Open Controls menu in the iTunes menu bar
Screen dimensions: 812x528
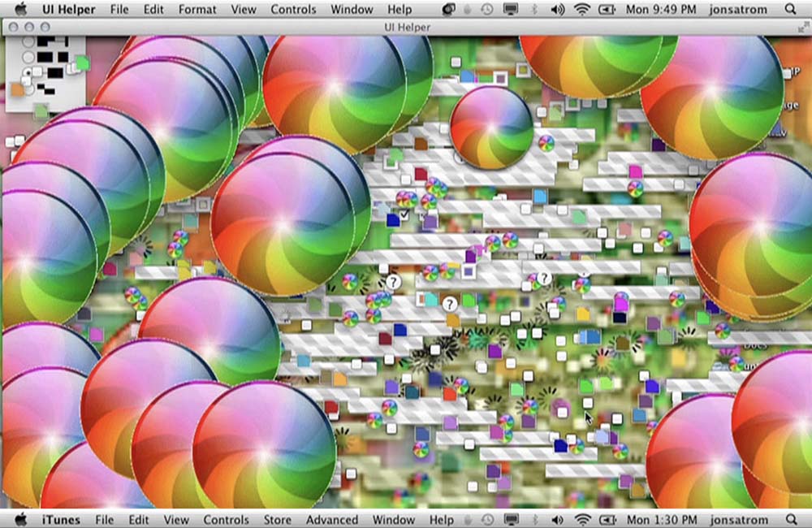coord(226,520)
